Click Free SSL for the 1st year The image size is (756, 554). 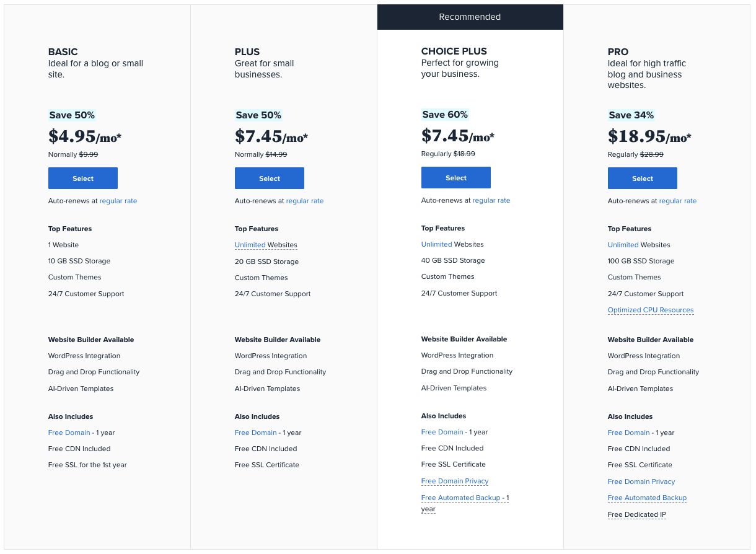[x=87, y=465]
